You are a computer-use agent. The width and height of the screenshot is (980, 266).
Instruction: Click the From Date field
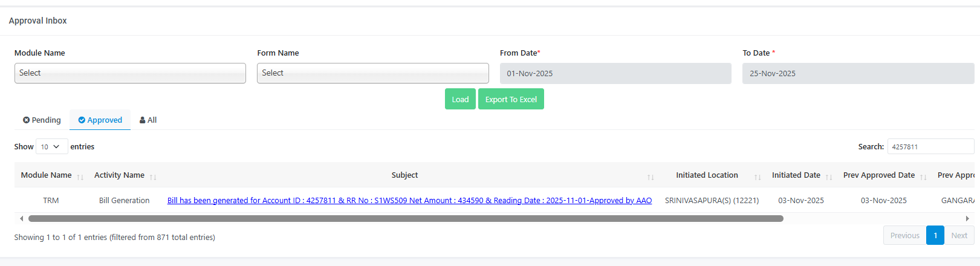(615, 73)
